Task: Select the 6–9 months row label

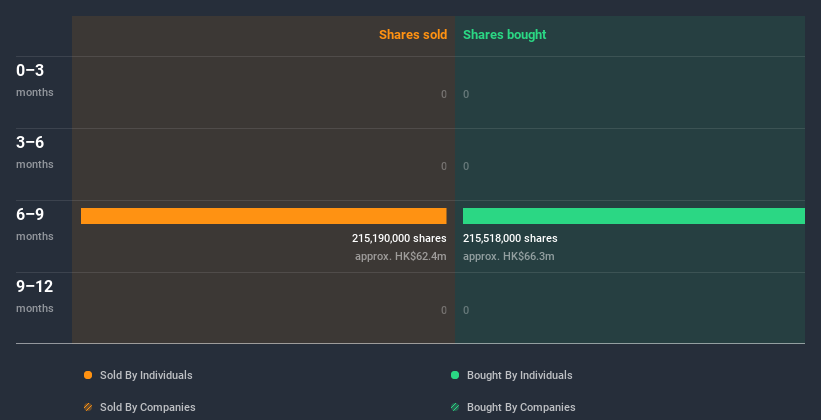Action: point(35,224)
